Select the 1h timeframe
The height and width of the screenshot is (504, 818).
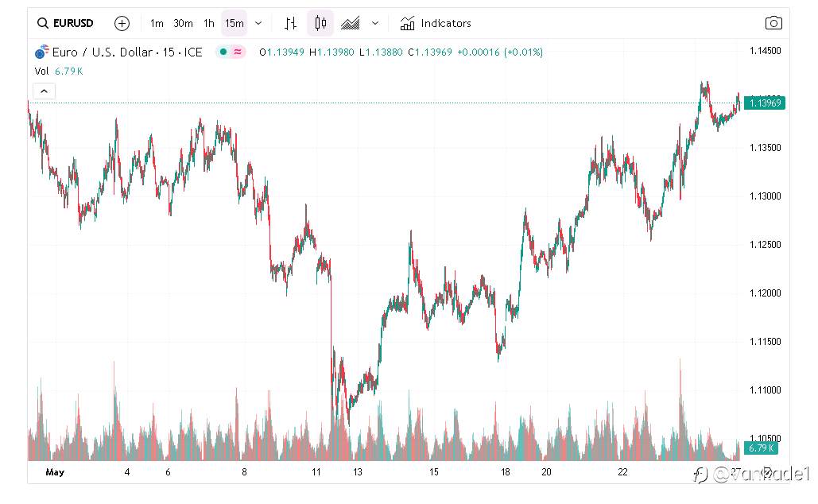pyautogui.click(x=208, y=24)
